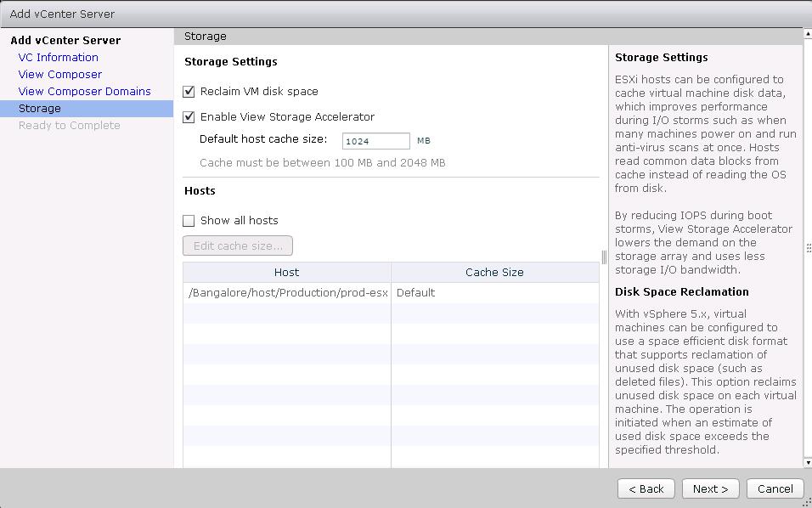
Task: Go to the VC Information step
Action: point(59,58)
